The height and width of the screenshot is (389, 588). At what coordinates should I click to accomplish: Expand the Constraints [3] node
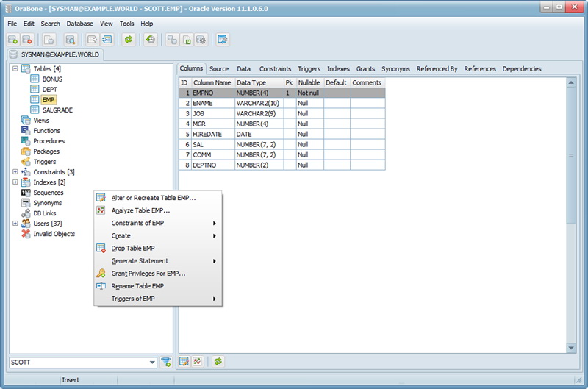pos(15,172)
